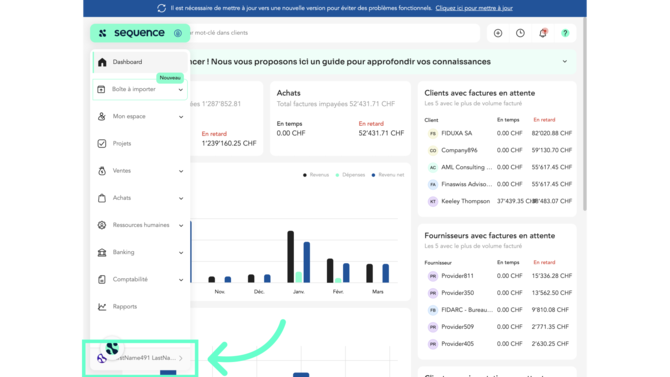Expand the Achats sidebar chevron
The width and height of the screenshot is (670, 377).
(x=181, y=198)
